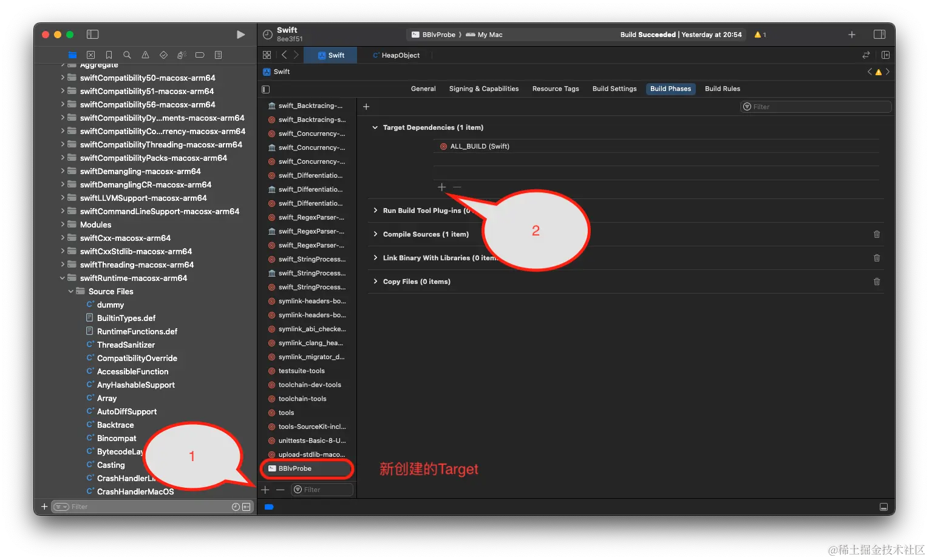Screen dimensions: 929x560
Task: Focus the build phases Filter field
Action: click(x=816, y=107)
